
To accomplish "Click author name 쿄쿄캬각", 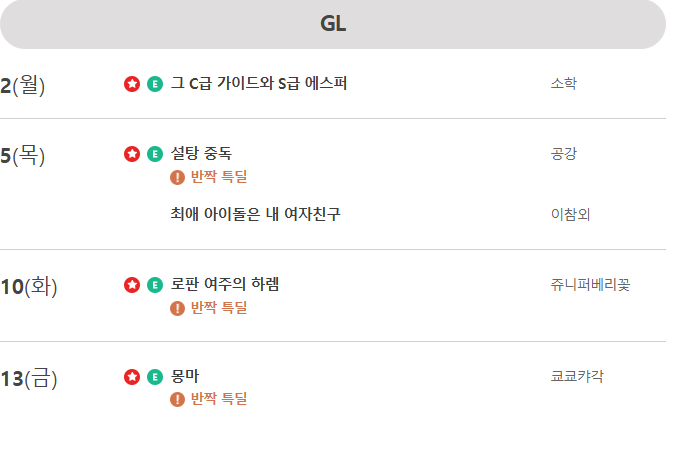I will coord(577,377).
